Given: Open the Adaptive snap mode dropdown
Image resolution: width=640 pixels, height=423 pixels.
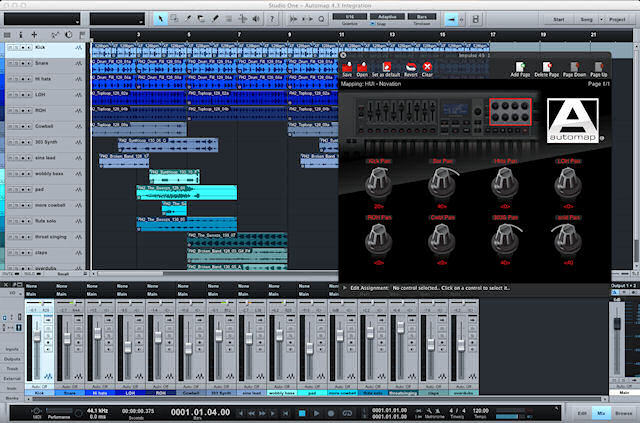Looking at the screenshot, I should [x=387, y=17].
